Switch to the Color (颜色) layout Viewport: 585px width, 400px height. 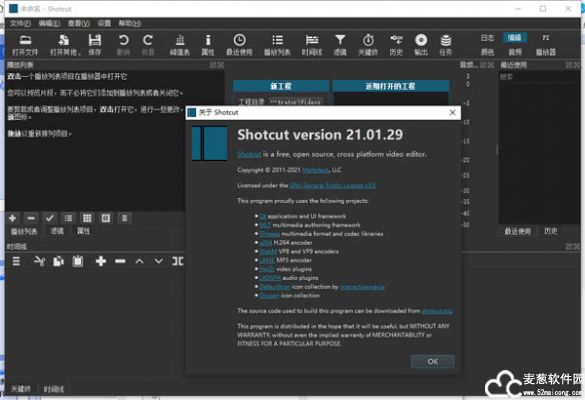coord(487,52)
